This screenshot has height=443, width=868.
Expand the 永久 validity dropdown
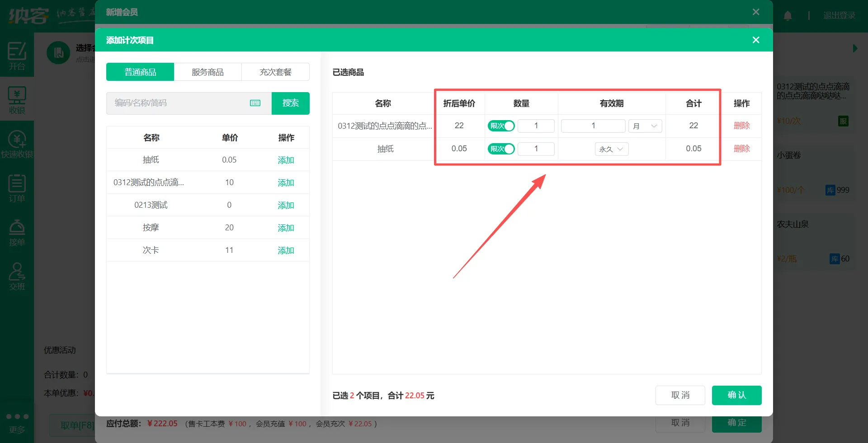tap(611, 149)
